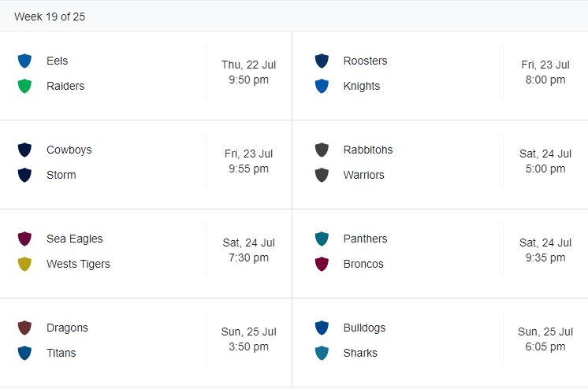Select the Warriors team name
Screen dimensions: 588x389
[363, 175]
